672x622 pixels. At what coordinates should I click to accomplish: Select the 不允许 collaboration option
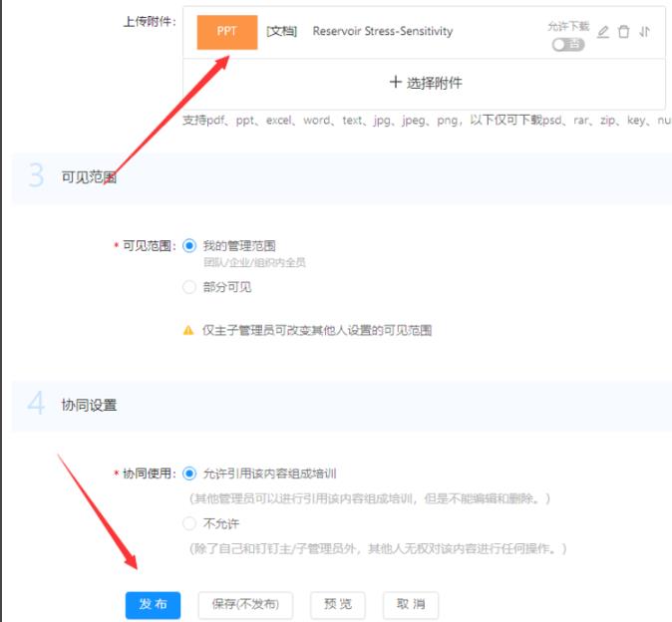pos(189,523)
